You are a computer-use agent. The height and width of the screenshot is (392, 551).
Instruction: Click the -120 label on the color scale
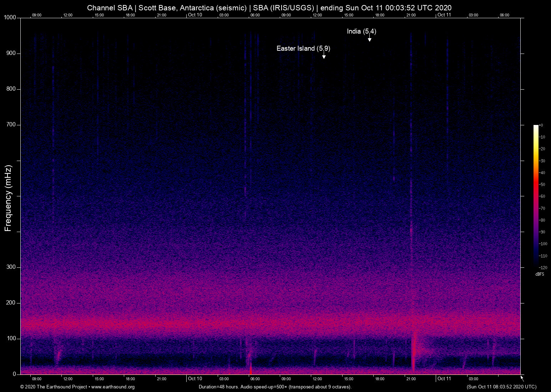point(543,267)
